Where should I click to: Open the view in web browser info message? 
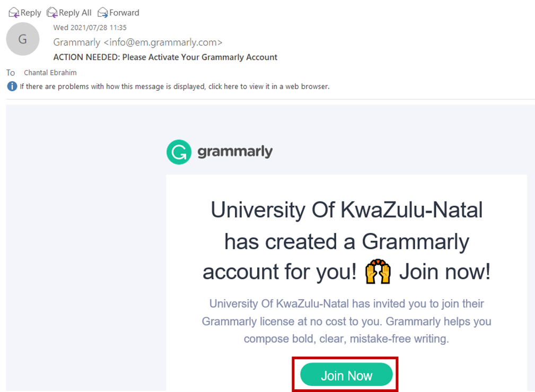tap(174, 86)
